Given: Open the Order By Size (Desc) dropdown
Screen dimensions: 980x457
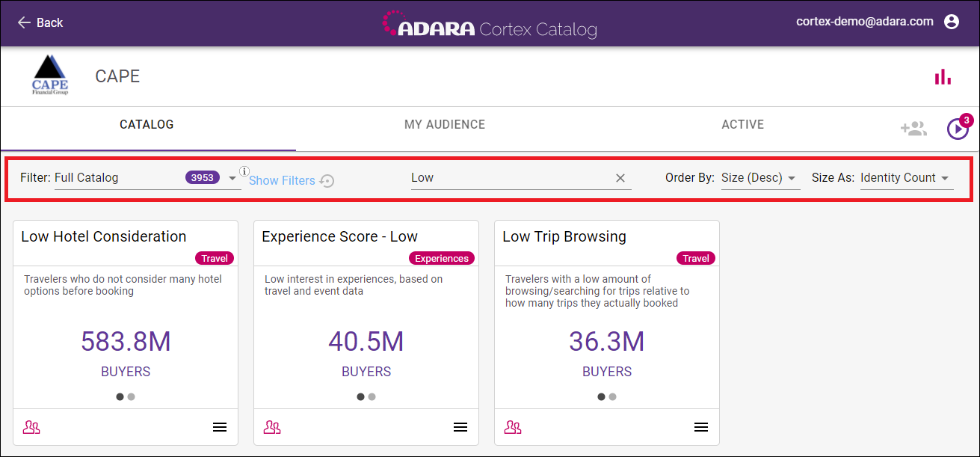Looking at the screenshot, I should click(760, 177).
